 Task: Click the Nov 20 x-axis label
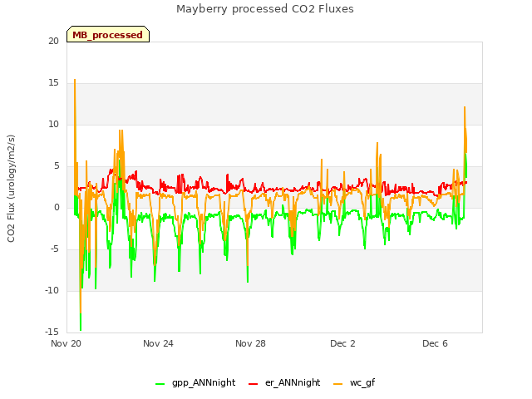(66, 343)
